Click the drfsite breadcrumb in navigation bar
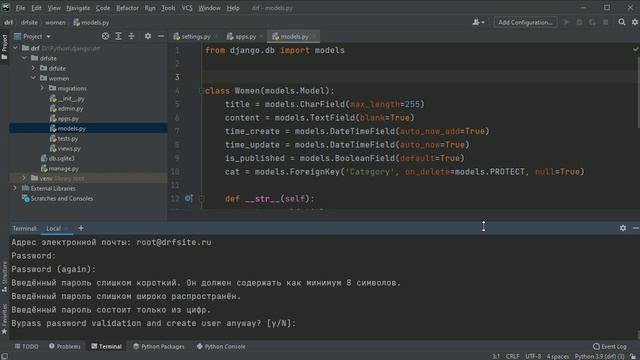This screenshot has height=360, width=640. pyautogui.click(x=29, y=22)
